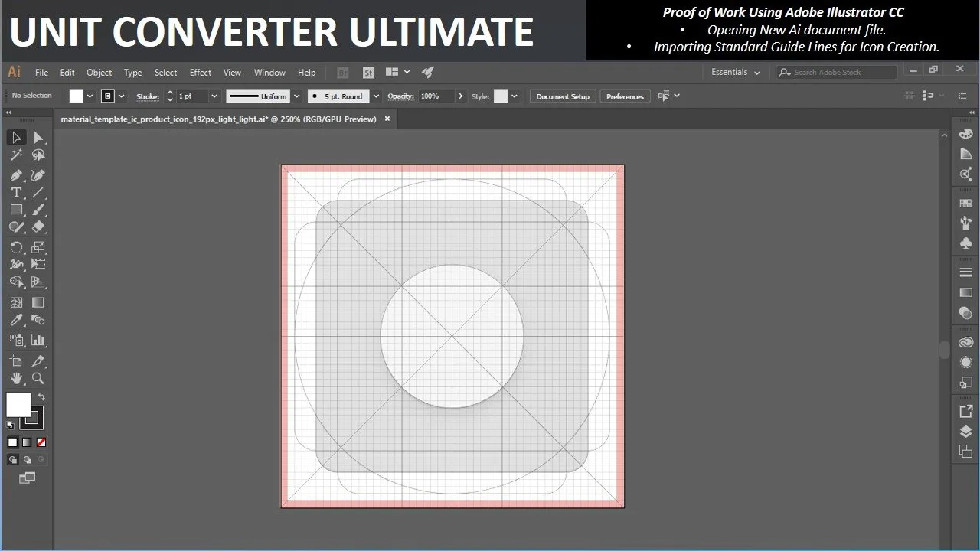
Task: Select the Hand tool
Action: [x=16, y=378]
